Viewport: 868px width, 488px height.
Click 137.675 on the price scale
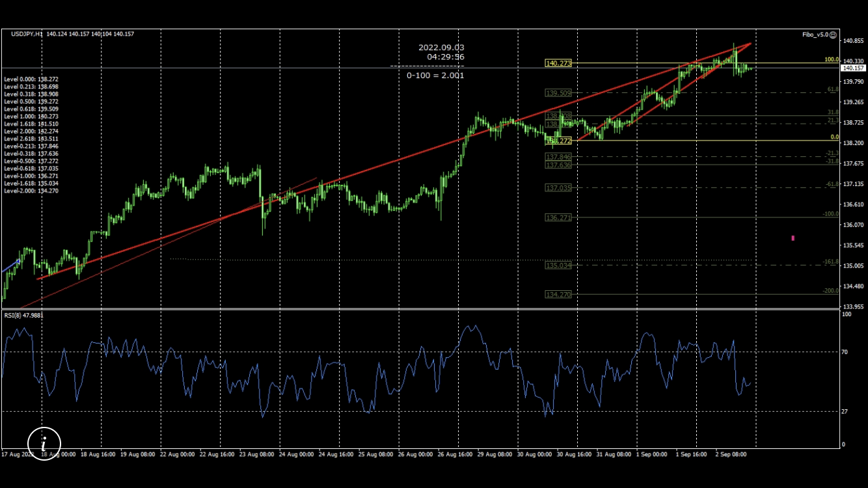coord(853,163)
